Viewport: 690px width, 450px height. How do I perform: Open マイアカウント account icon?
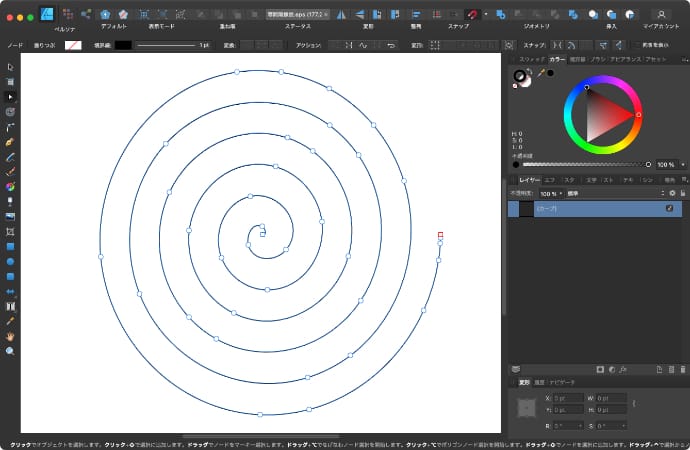661,14
